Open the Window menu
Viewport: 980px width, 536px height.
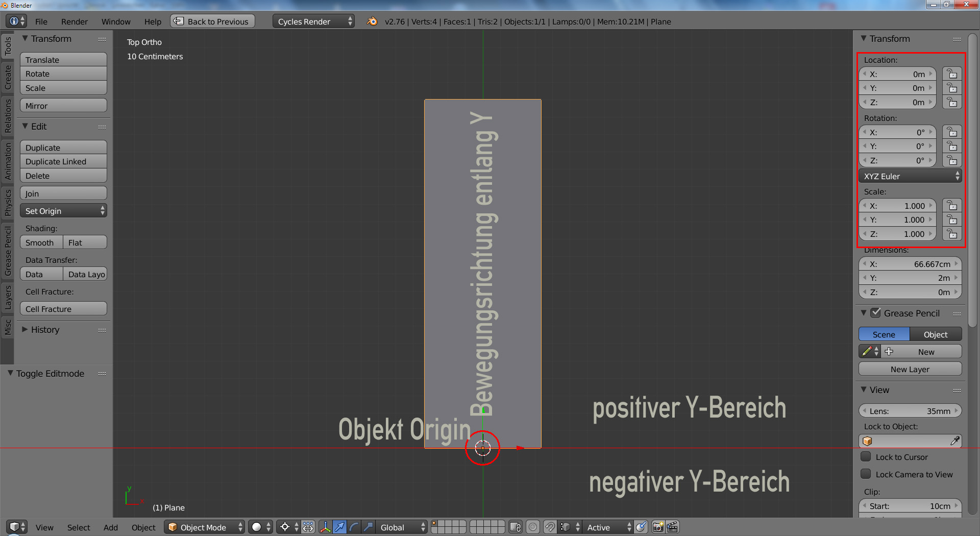point(116,21)
